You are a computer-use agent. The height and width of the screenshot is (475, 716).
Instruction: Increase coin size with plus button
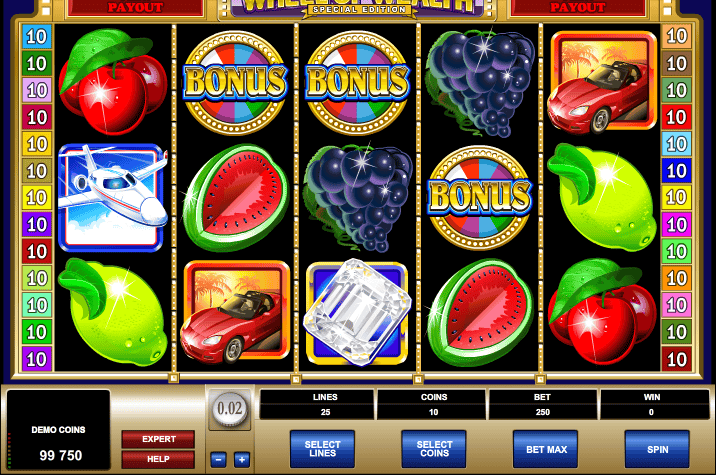tap(242, 459)
